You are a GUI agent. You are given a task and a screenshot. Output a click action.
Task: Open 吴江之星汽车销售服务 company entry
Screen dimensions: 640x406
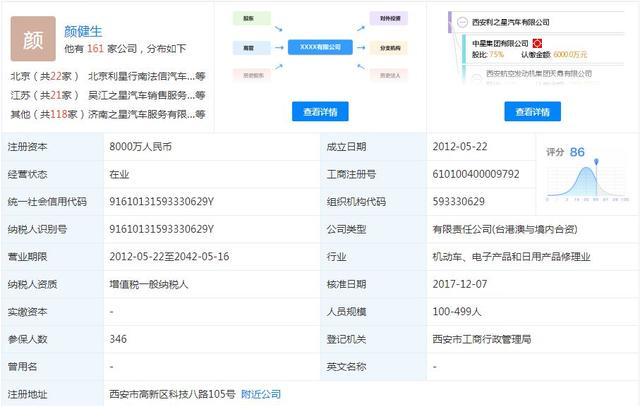pos(147,95)
